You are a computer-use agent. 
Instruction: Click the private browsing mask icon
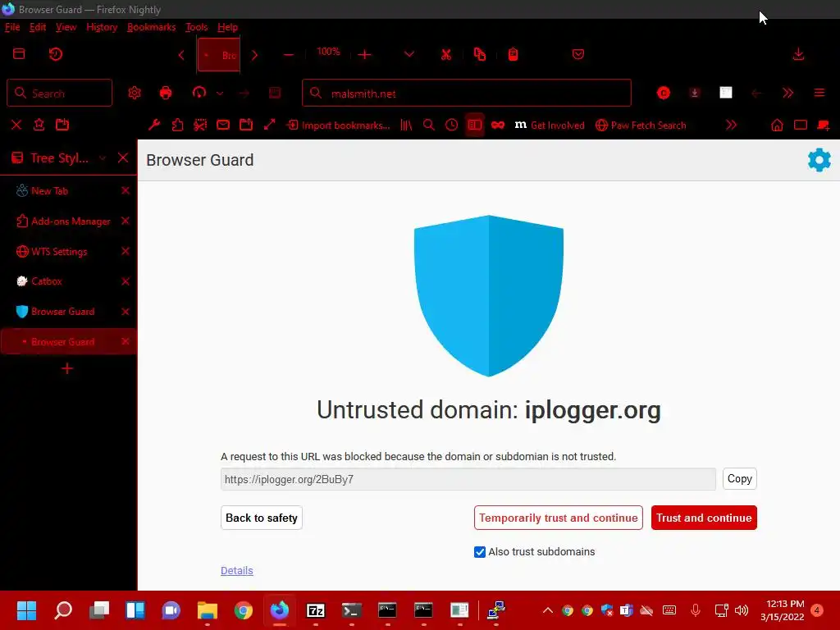[497, 125]
